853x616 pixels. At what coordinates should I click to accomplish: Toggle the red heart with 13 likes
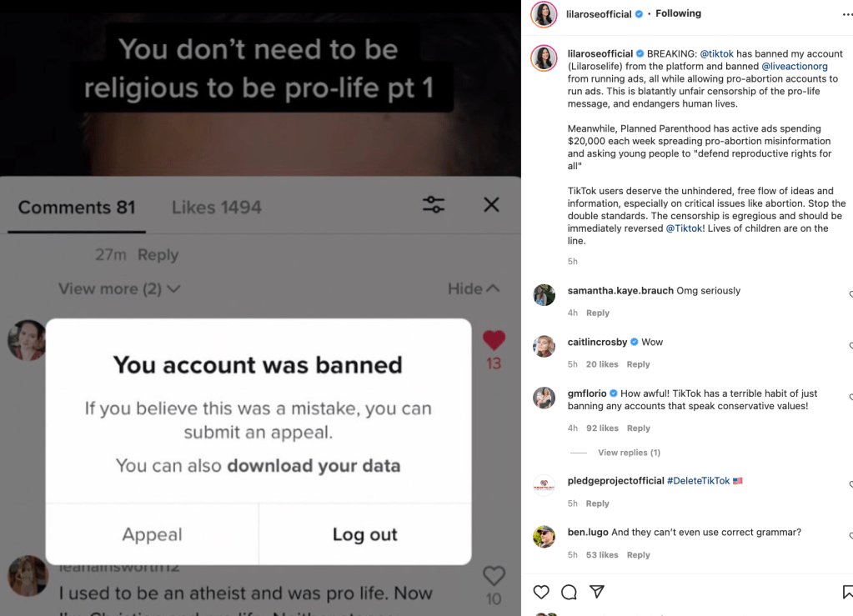coord(494,340)
